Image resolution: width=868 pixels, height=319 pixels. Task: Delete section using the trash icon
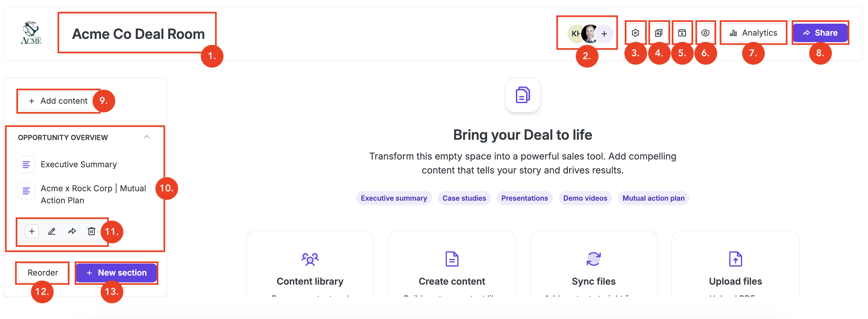[91, 231]
